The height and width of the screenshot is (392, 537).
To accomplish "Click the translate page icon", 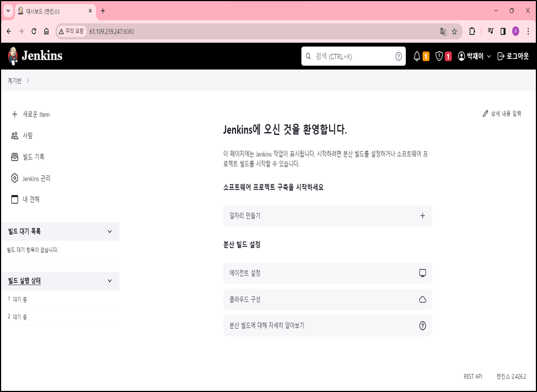I will (443, 32).
